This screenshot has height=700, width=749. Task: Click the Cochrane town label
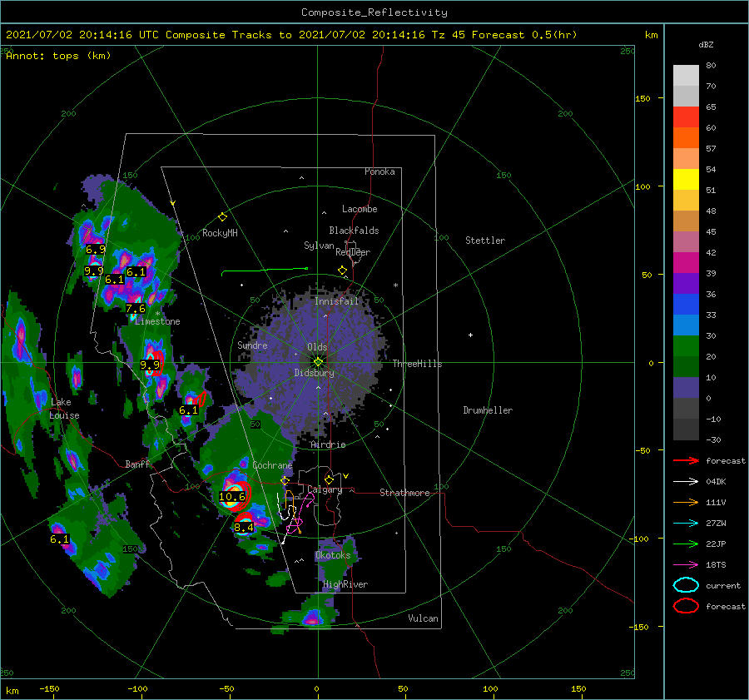(272, 465)
